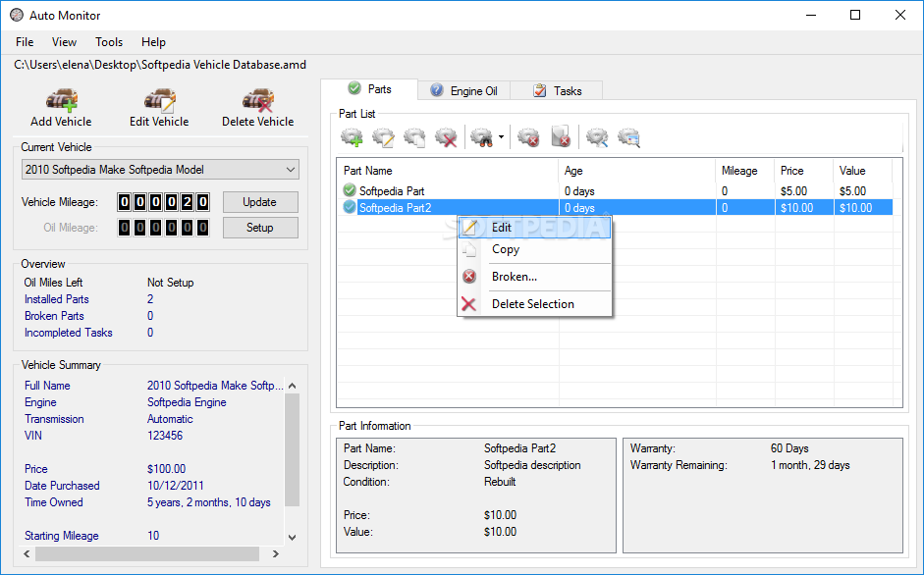Click the Oil Mileage odometer digits

pyautogui.click(x=163, y=228)
